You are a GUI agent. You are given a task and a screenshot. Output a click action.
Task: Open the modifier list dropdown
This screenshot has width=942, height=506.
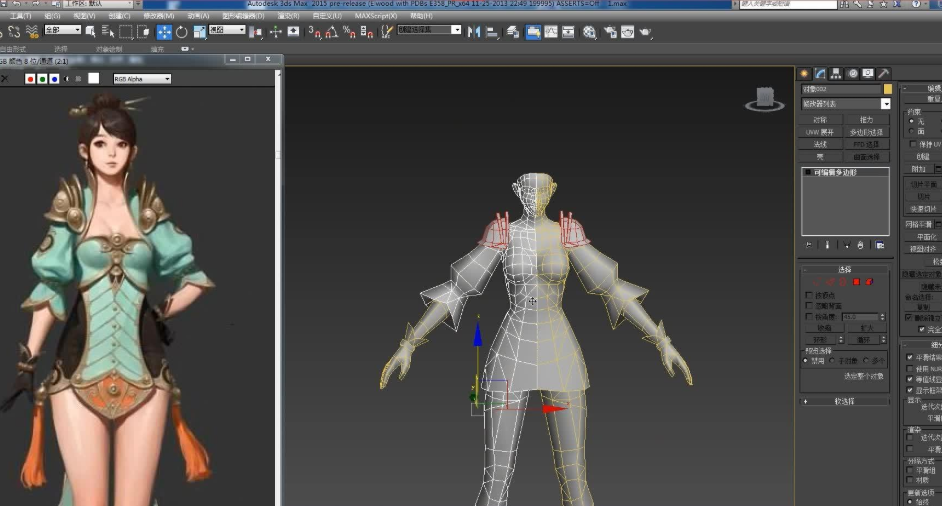885,104
